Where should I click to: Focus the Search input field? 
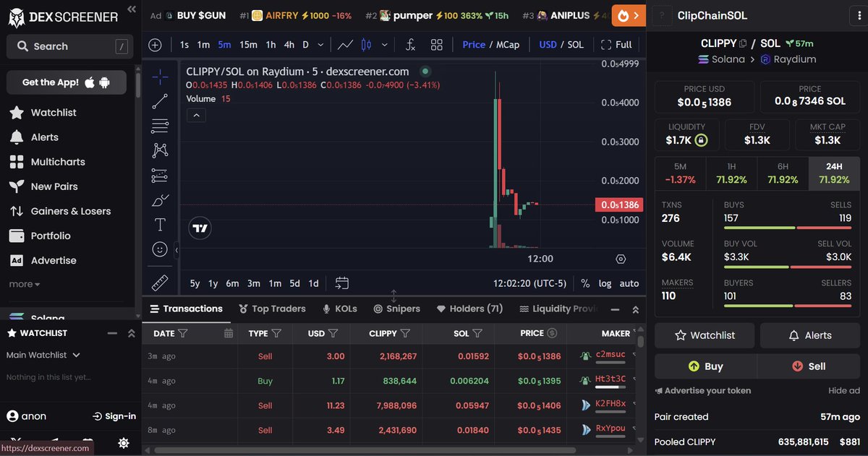[69, 46]
